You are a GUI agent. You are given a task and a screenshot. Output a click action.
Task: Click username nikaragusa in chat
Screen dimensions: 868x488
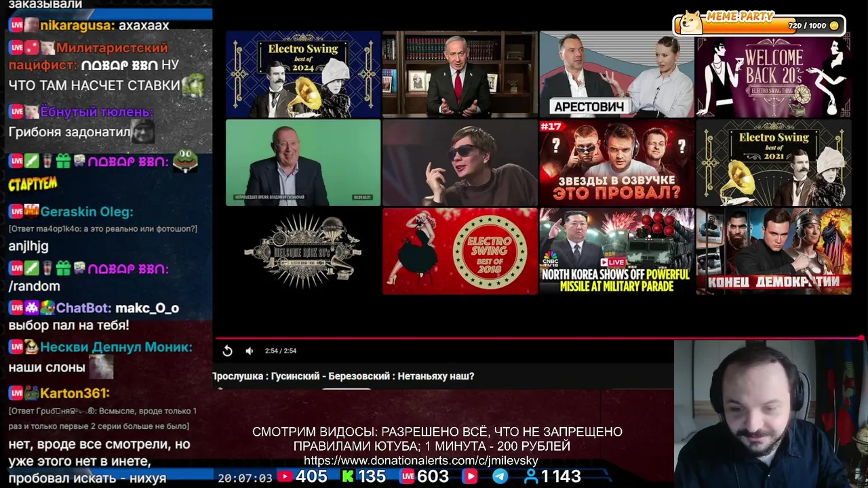click(77, 26)
